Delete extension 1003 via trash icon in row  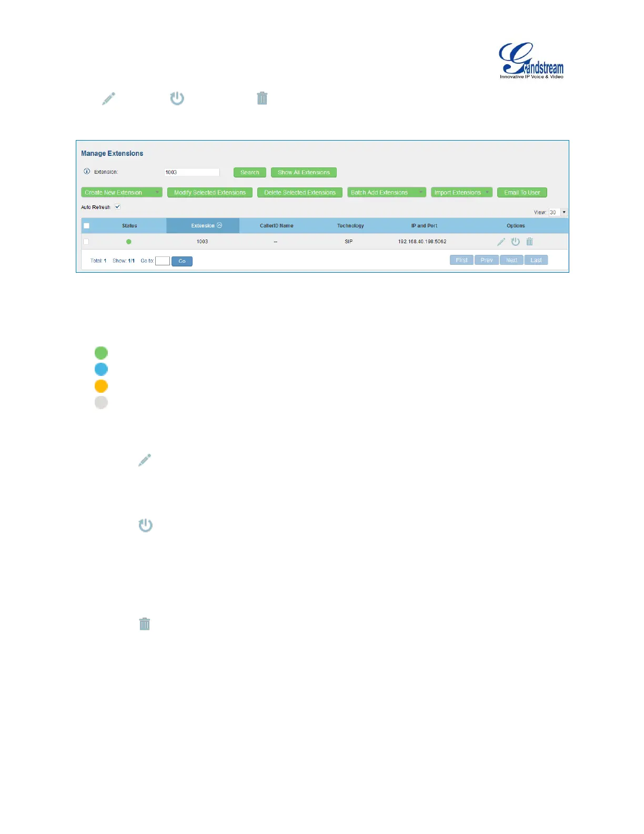[x=530, y=242]
